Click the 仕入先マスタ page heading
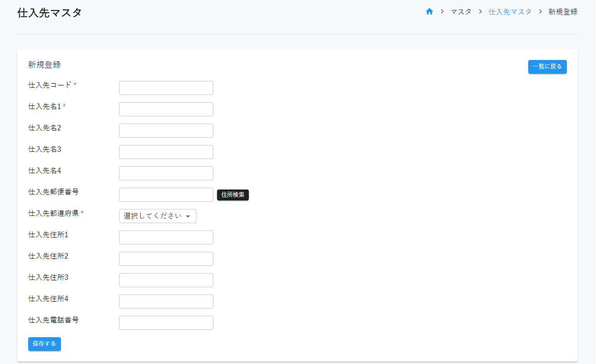The image size is (596, 364). coord(50,13)
